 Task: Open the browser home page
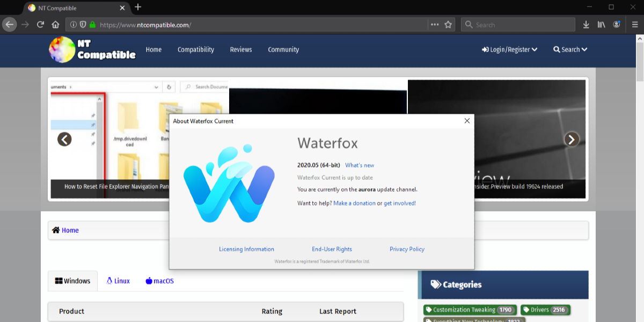pos(55,25)
